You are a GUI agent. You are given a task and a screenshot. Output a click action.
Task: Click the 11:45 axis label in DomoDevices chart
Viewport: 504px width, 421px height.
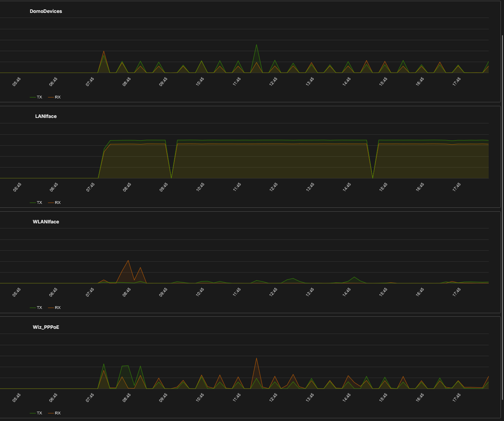(x=236, y=82)
